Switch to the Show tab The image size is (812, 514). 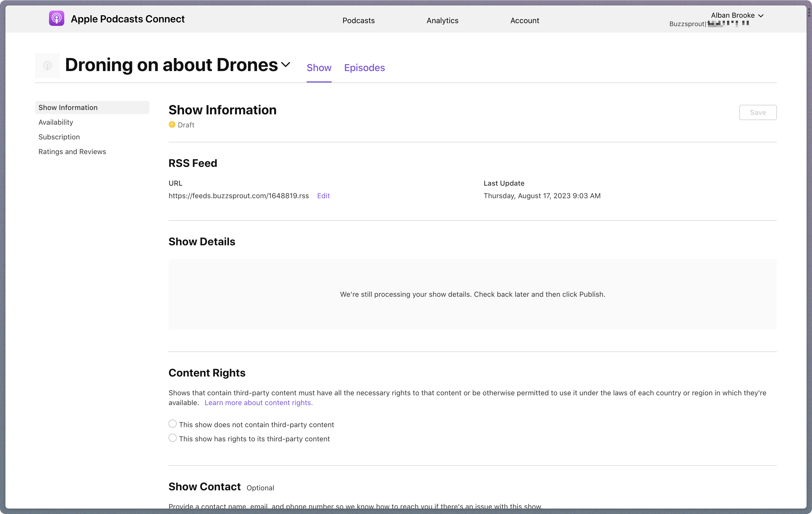point(319,68)
